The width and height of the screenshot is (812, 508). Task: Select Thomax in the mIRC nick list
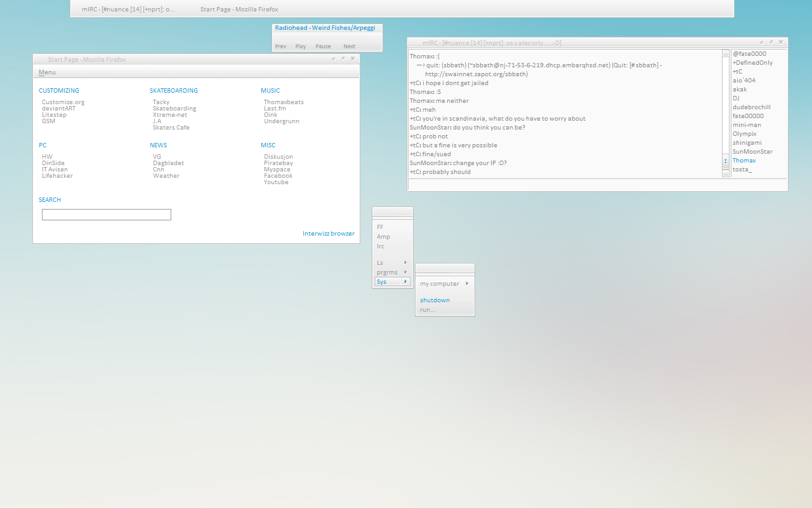[x=744, y=161]
